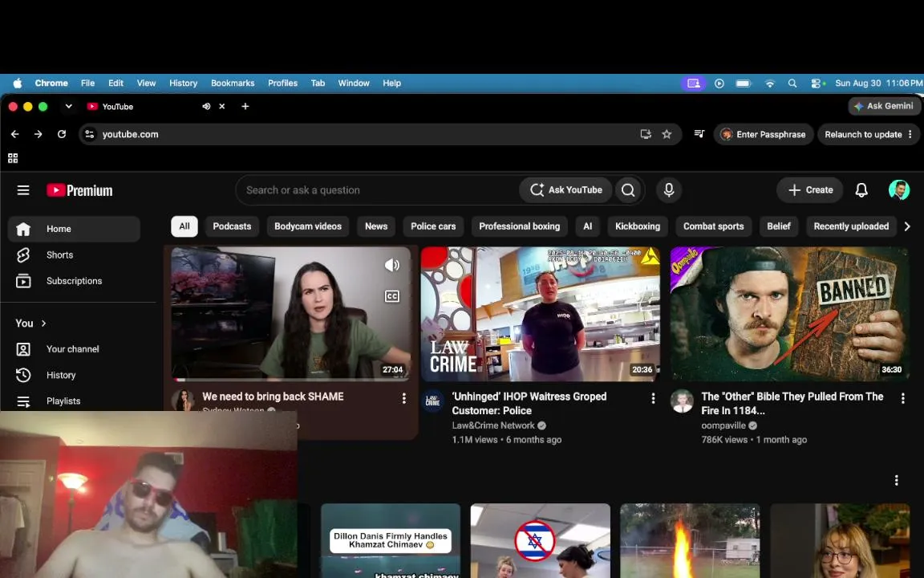
Task: Go to the YouTube Premium logo home
Action: coord(79,190)
